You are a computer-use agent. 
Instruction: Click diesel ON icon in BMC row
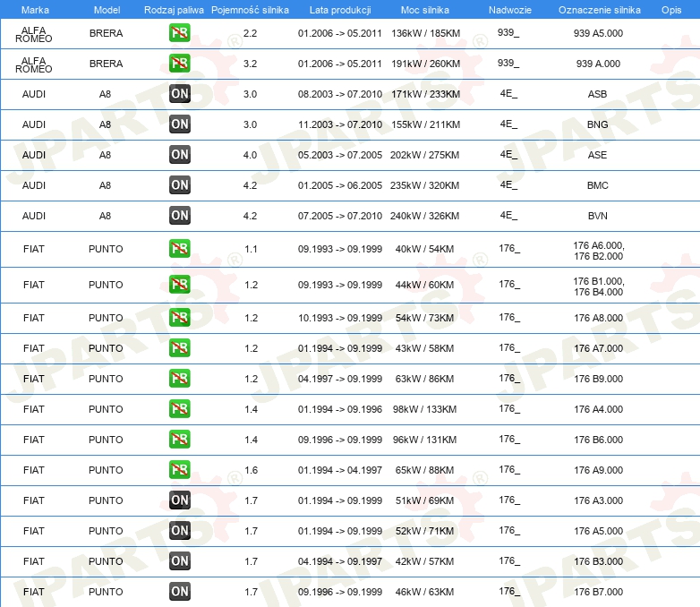pyautogui.click(x=180, y=185)
